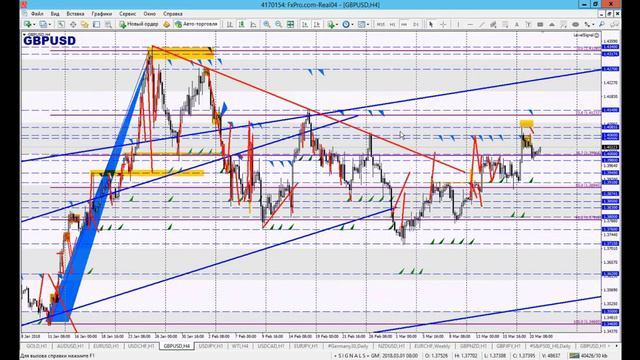Toggle the Market Watch window icon

pos(61,24)
